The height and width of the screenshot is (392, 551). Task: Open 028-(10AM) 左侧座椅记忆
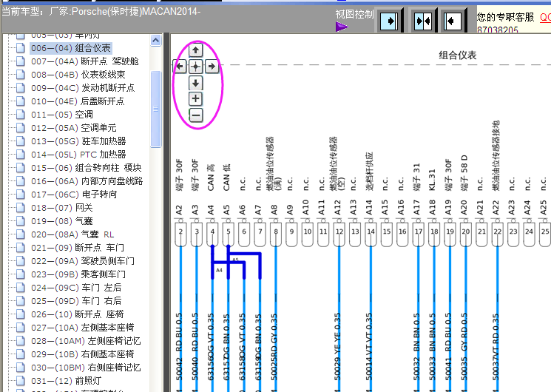pyautogui.click(x=86, y=342)
